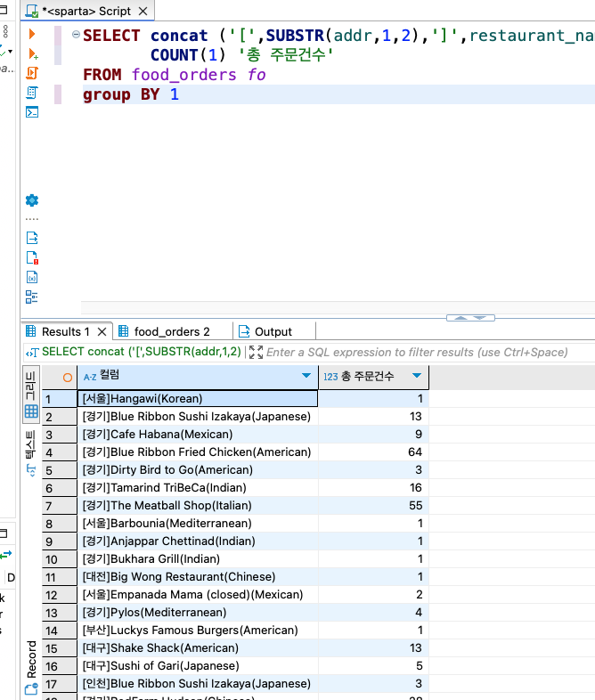Select the cell [대구]Sushi of Gari(Japanese)
The height and width of the screenshot is (700, 595).
[198, 666]
